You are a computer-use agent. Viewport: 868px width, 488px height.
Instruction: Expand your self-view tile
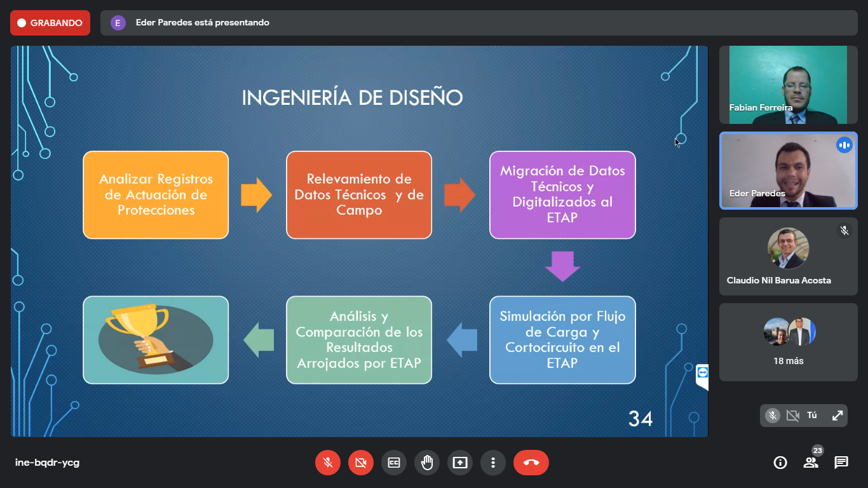[x=837, y=416]
